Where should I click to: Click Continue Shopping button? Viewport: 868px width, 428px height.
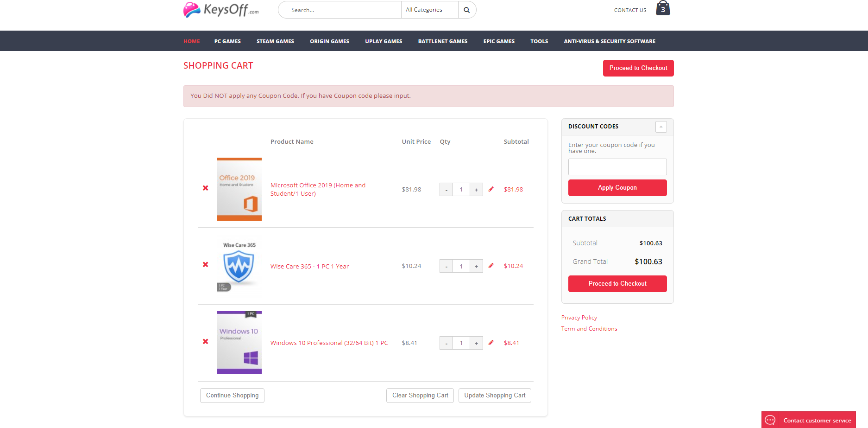point(232,396)
